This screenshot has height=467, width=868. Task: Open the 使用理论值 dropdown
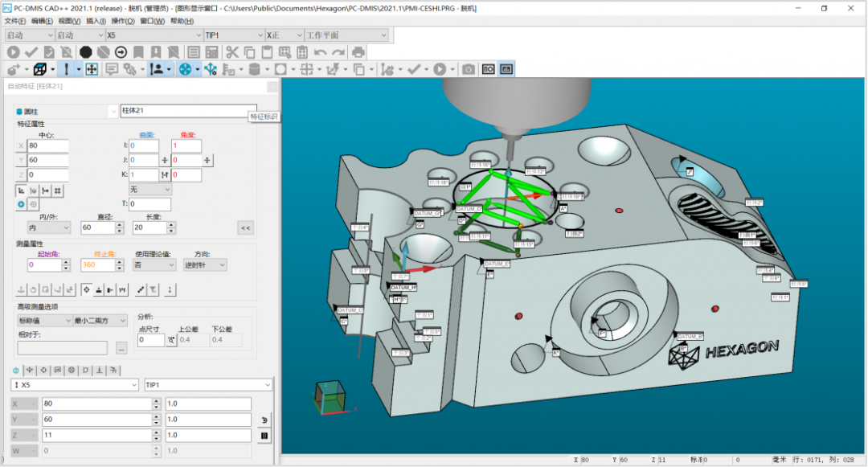pyautogui.click(x=154, y=265)
